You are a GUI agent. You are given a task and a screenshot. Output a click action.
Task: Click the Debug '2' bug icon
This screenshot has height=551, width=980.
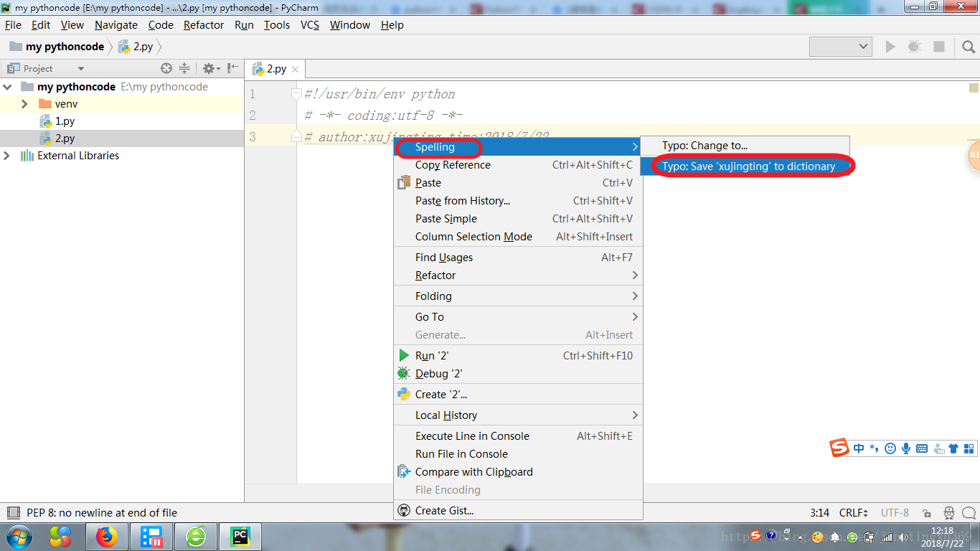point(403,373)
